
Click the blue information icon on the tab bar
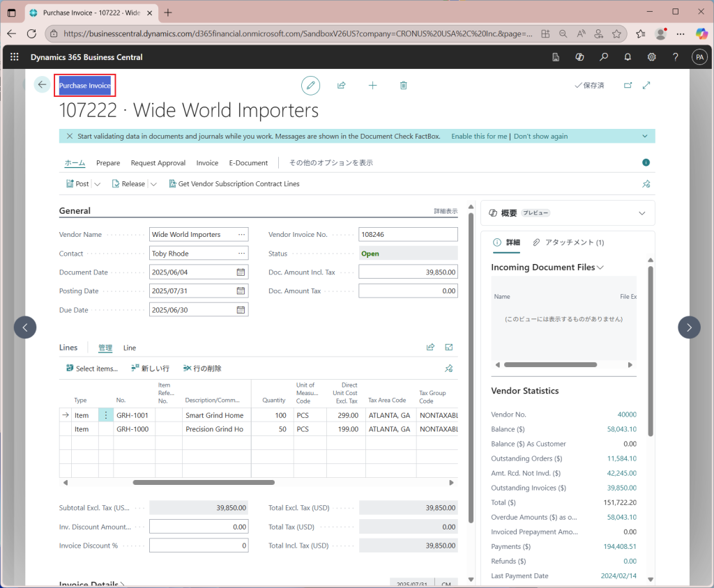coord(646,162)
